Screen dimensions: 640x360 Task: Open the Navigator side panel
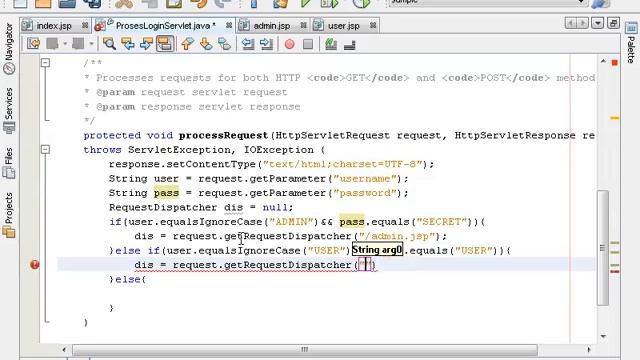[9, 49]
